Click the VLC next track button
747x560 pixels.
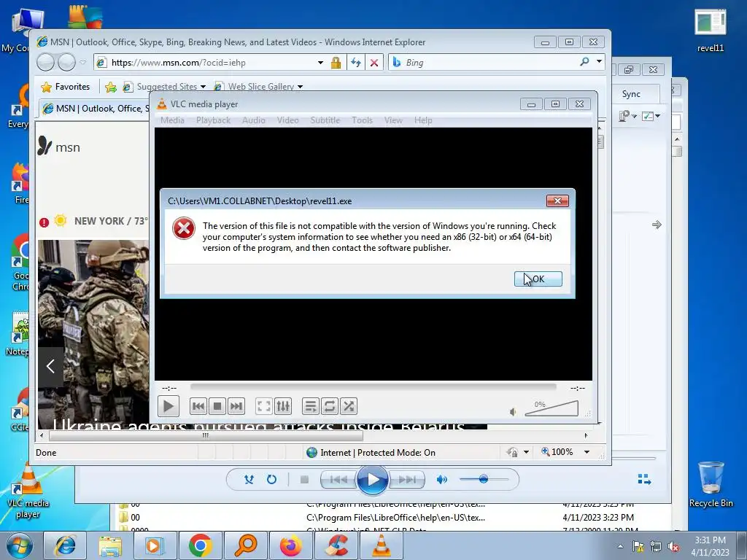coord(236,407)
